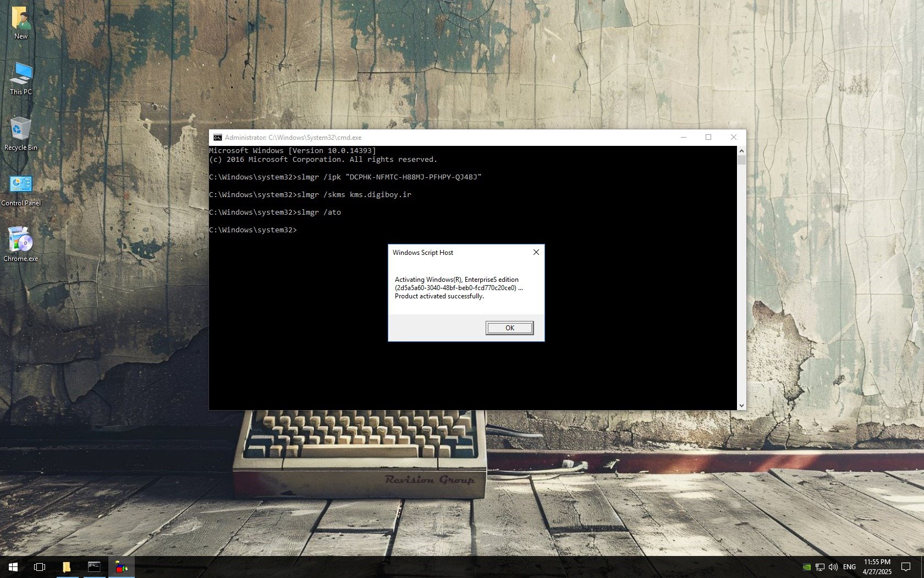Open the New folder on the desktop

click(x=21, y=23)
